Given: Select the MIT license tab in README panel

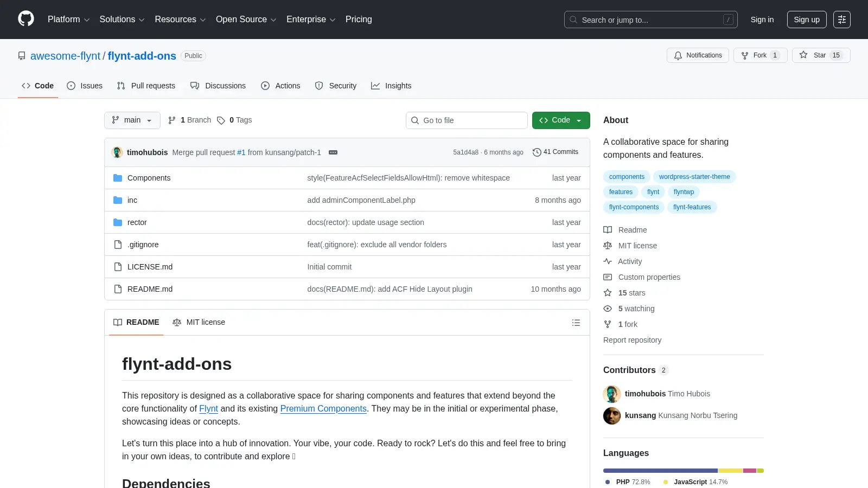Looking at the screenshot, I should point(199,322).
